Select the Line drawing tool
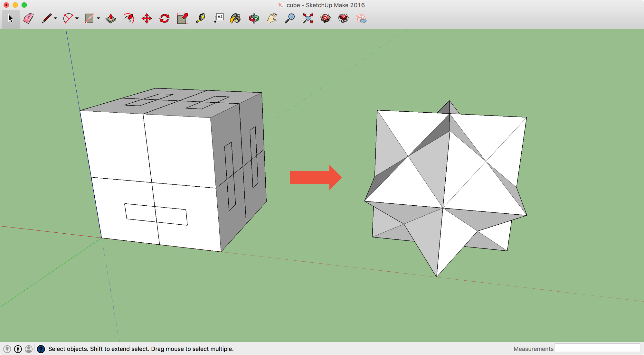 point(47,19)
